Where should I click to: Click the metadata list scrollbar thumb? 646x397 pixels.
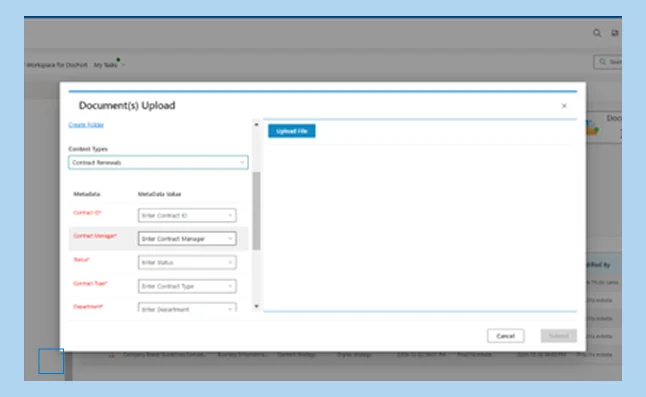pos(256,211)
